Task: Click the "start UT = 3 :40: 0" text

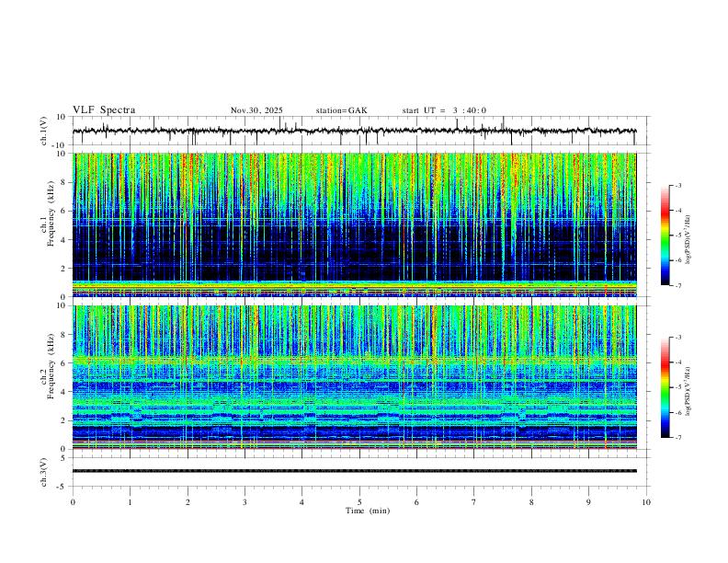Action: pos(444,110)
